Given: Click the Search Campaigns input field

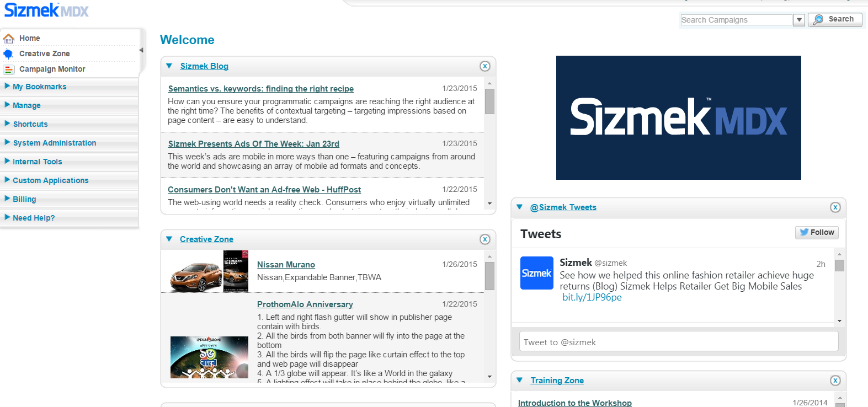Looking at the screenshot, I should point(737,20).
